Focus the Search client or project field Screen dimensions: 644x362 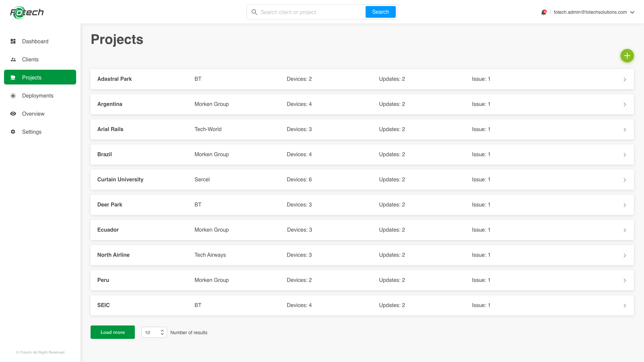click(x=310, y=12)
